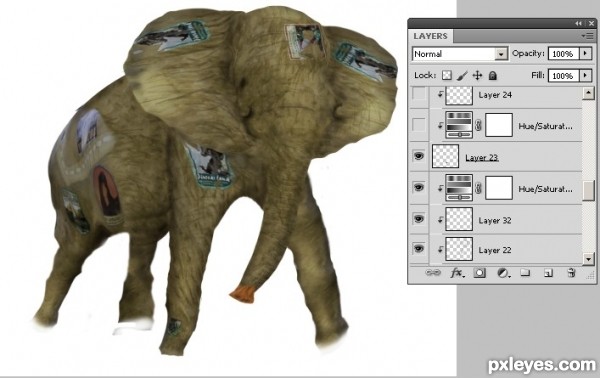Viewport: 600px width, 378px height.
Task: Click layer list scroll up arrow
Action: pos(589,93)
